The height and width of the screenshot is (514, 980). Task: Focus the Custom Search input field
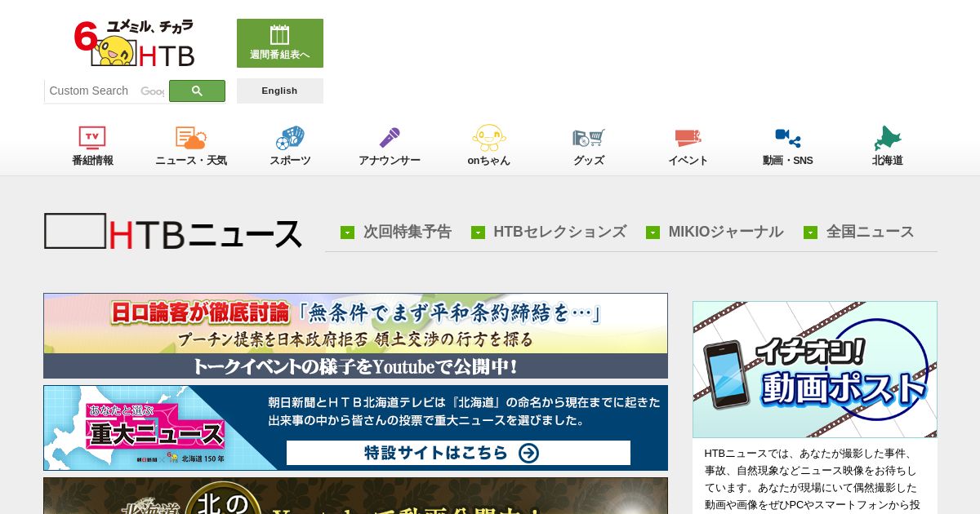(x=106, y=91)
